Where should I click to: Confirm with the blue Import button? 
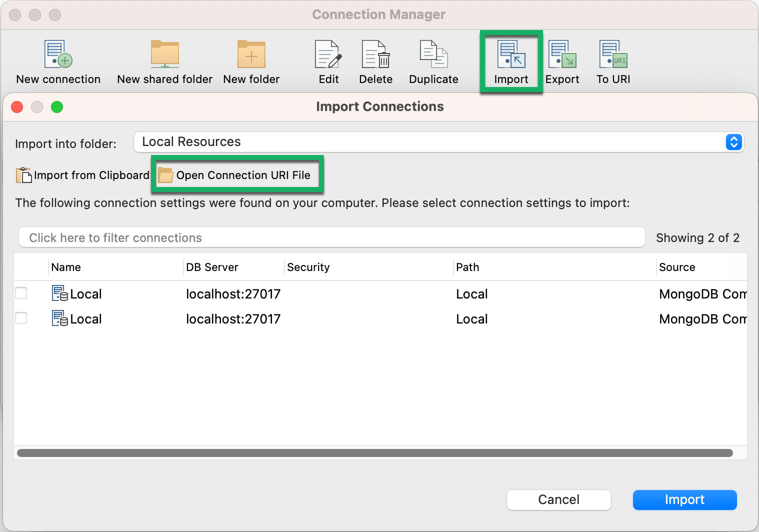click(684, 499)
